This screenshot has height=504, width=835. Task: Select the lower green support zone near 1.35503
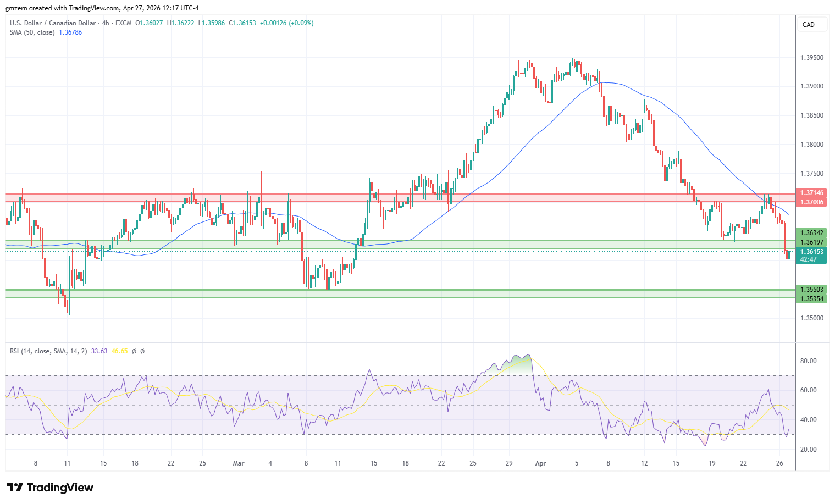coord(400,293)
